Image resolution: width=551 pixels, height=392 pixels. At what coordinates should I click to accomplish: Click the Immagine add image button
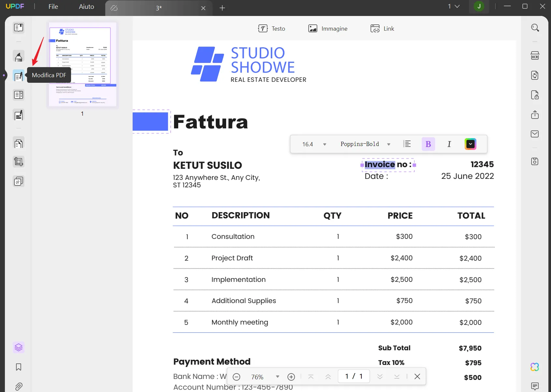pyautogui.click(x=328, y=29)
